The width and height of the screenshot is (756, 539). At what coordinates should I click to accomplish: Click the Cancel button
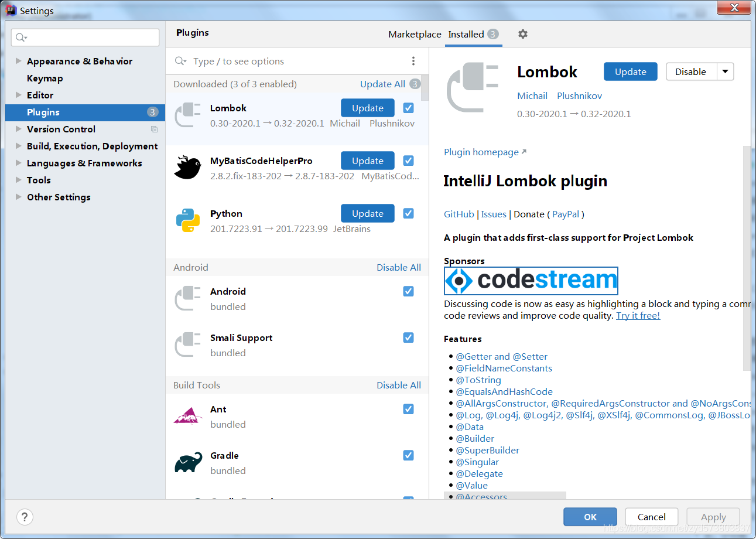(652, 517)
